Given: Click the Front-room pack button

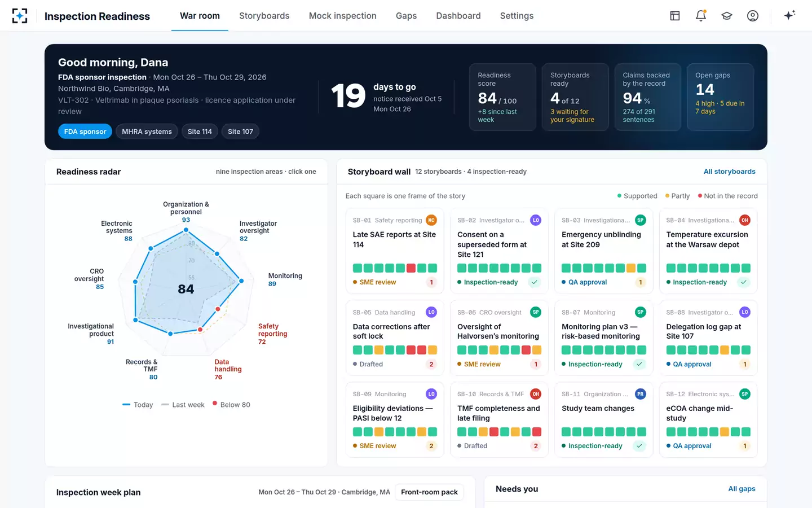Looking at the screenshot, I should pyautogui.click(x=429, y=492).
